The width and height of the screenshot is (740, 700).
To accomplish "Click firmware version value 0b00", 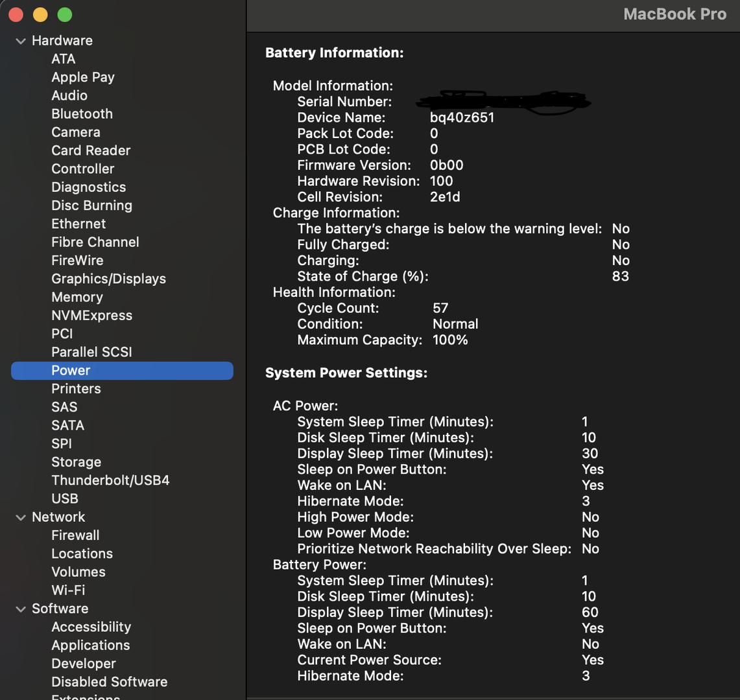I will pyautogui.click(x=446, y=165).
